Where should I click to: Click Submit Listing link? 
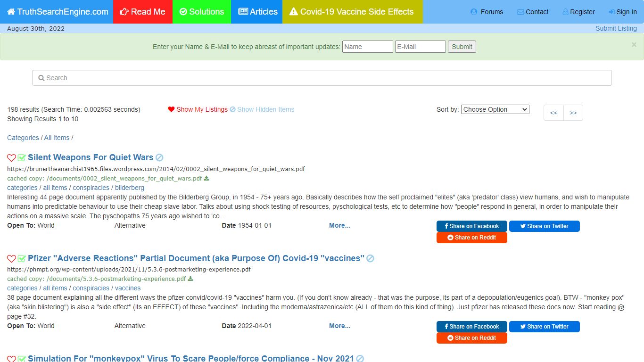pos(616,28)
